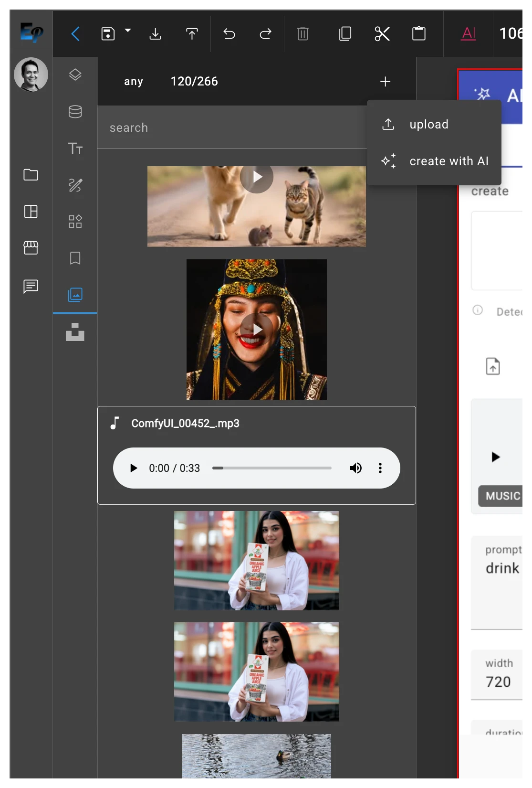The height and width of the screenshot is (788, 532).
Task: Click the width field showing 720
Action: click(x=497, y=675)
